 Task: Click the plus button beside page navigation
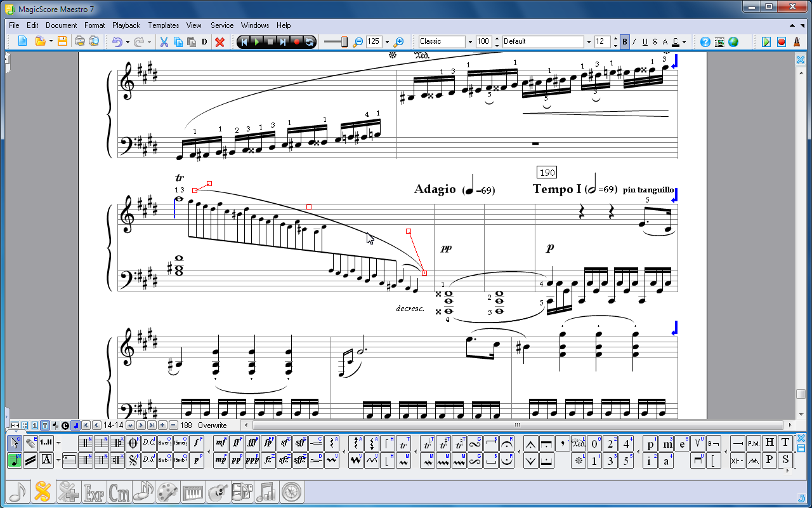(x=162, y=425)
